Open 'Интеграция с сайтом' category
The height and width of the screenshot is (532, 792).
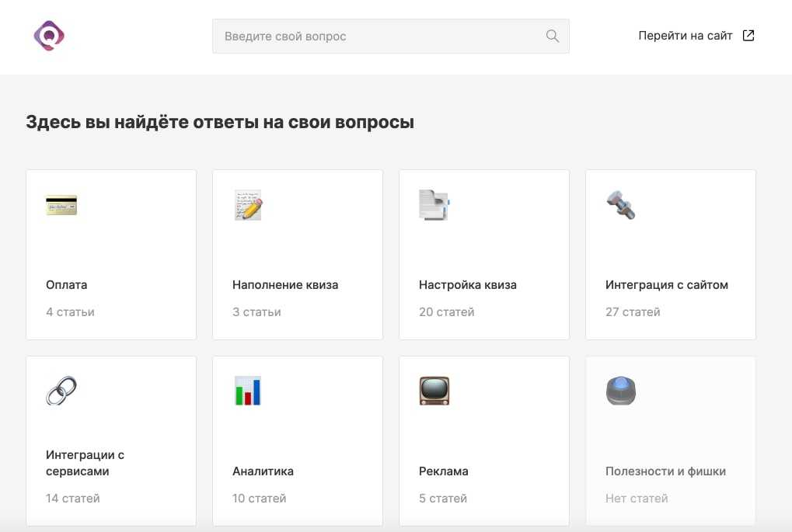667,285
